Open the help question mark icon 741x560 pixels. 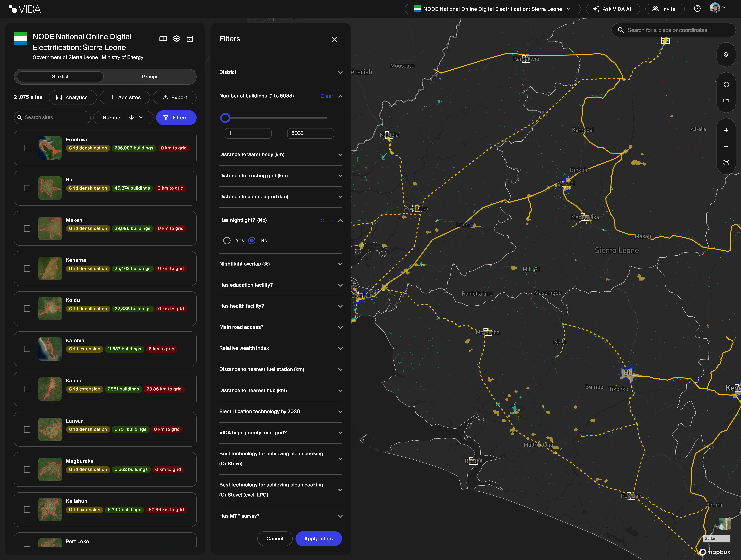click(x=697, y=9)
